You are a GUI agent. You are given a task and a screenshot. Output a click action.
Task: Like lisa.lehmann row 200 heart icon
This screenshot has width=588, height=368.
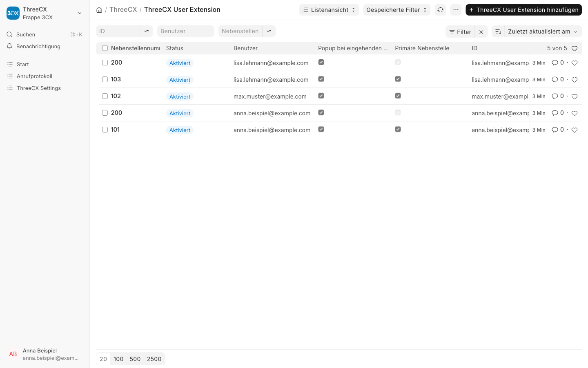(575, 63)
